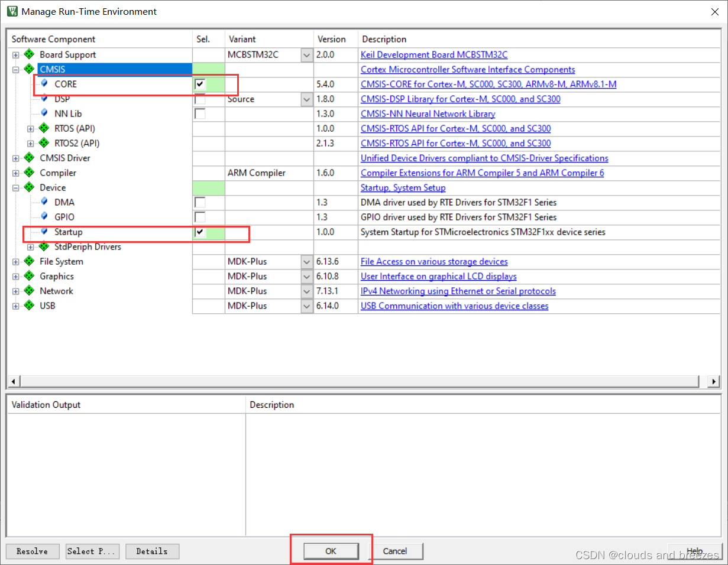Image resolution: width=728 pixels, height=565 pixels.
Task: Open the Startup, System Setup link
Action: tap(403, 187)
